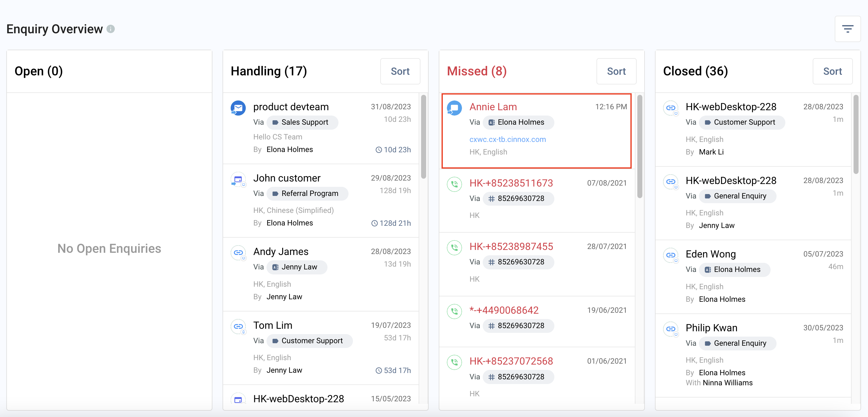The width and height of the screenshot is (868, 417).
Task: Open the Sort dropdown in the Handling column
Action: point(400,71)
